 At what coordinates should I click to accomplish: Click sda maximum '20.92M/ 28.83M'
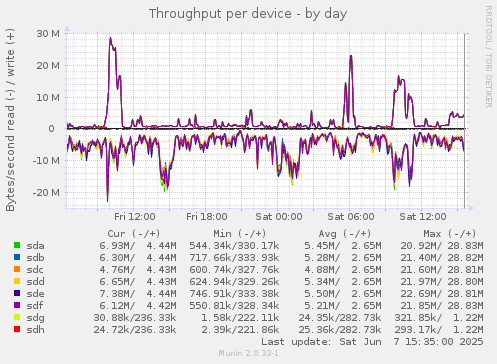442,246
